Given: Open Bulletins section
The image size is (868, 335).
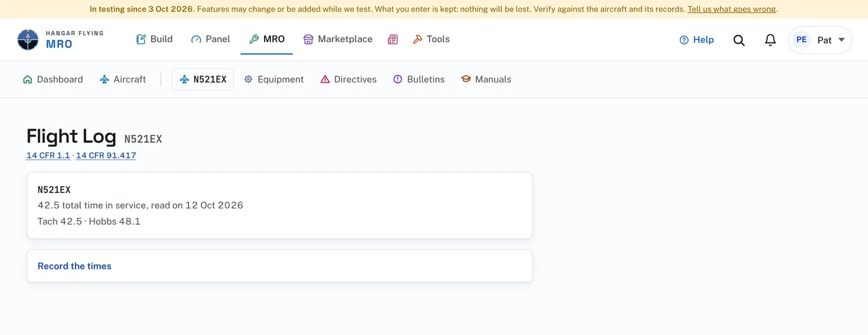Looking at the screenshot, I should 419,79.
